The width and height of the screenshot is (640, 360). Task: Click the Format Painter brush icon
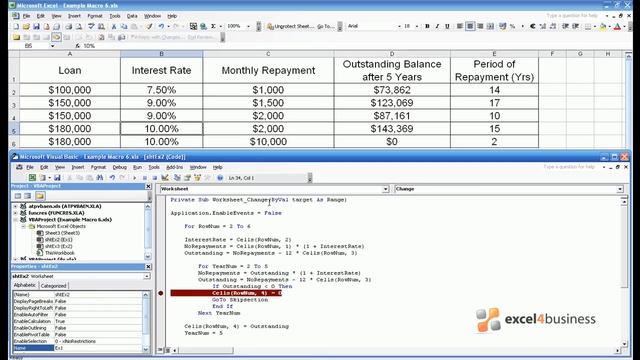pos(149,27)
